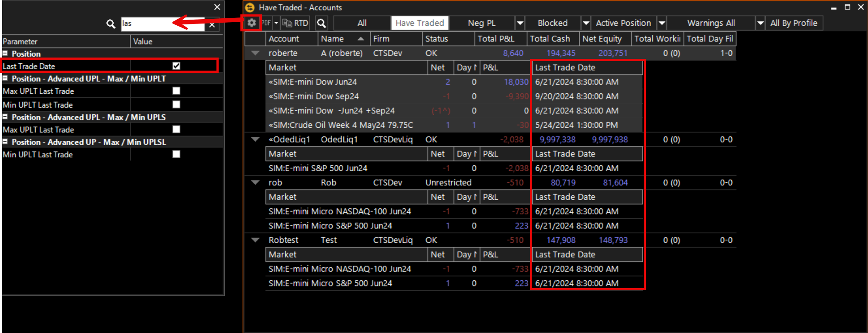868x333 pixels.
Task: Switch to the All accounts tab
Action: pyautogui.click(x=362, y=23)
